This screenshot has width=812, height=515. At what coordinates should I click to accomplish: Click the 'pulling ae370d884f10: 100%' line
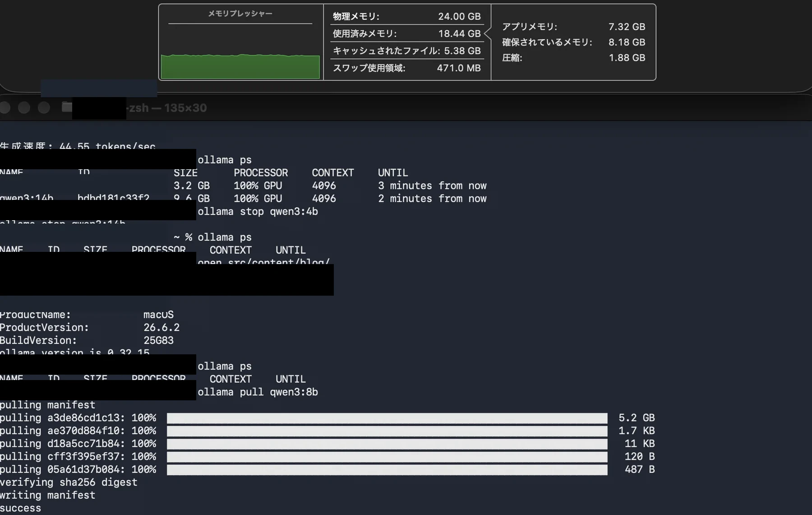point(78,431)
